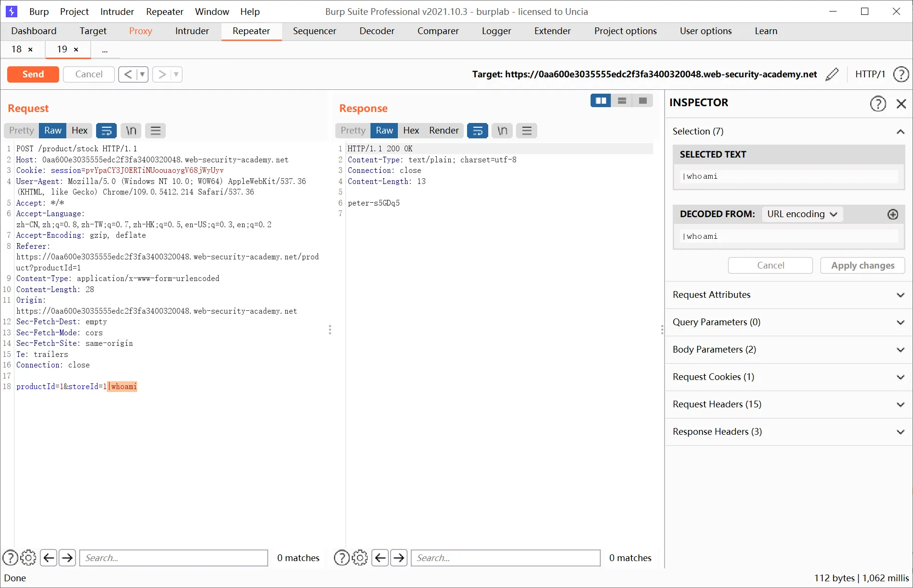This screenshot has width=913, height=588.
Task: Open request search help icon
Action: [11, 558]
